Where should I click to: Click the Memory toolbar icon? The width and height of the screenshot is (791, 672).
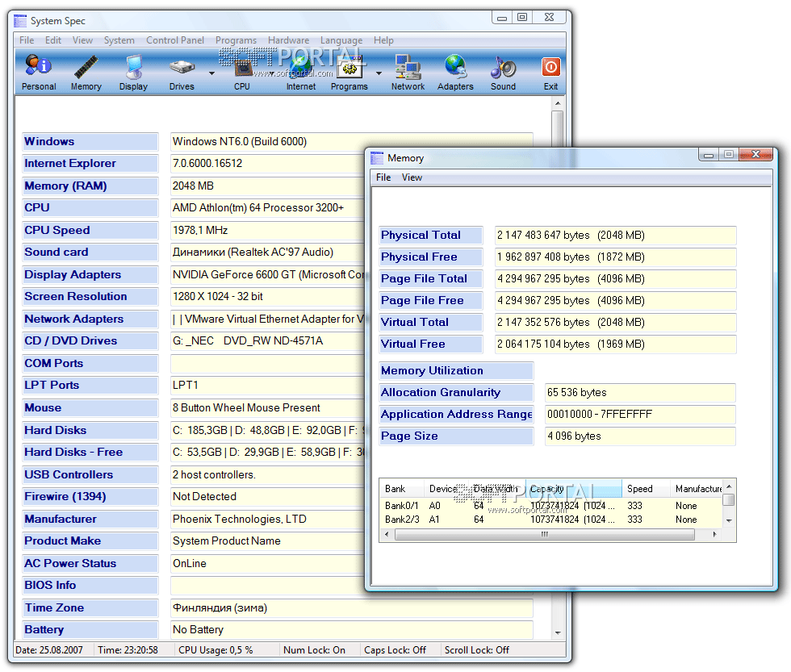86,73
